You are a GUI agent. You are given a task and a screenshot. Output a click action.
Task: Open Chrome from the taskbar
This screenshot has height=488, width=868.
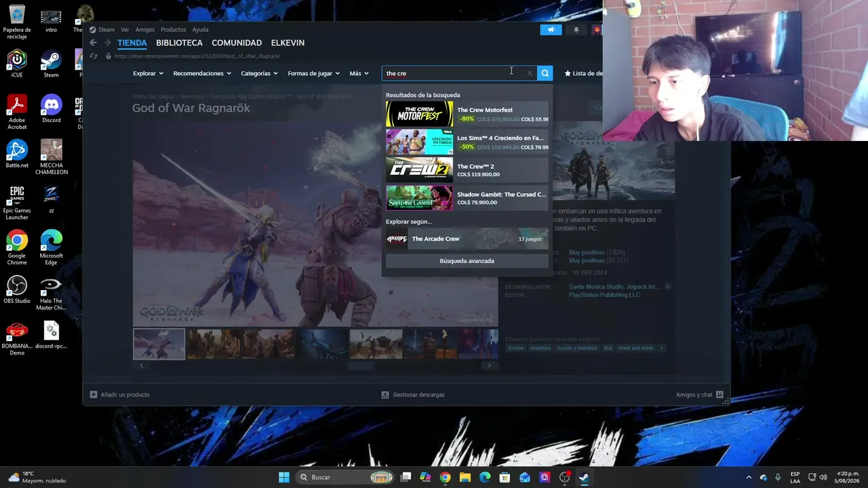point(445,477)
